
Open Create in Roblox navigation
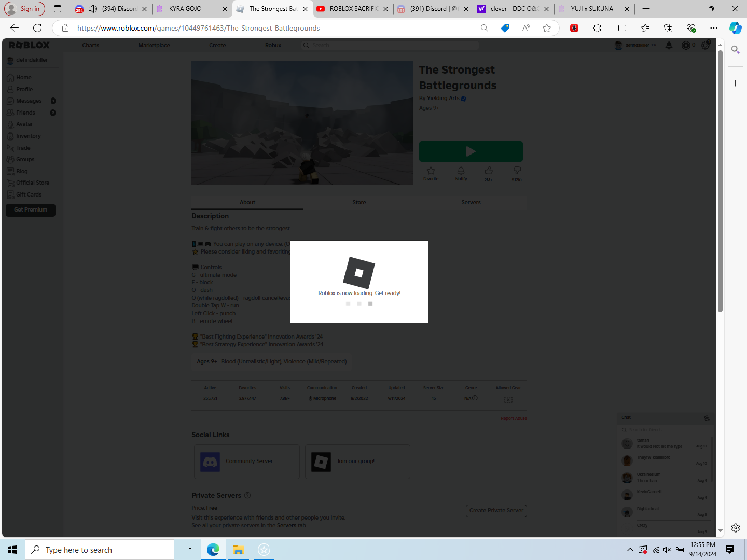pyautogui.click(x=217, y=45)
